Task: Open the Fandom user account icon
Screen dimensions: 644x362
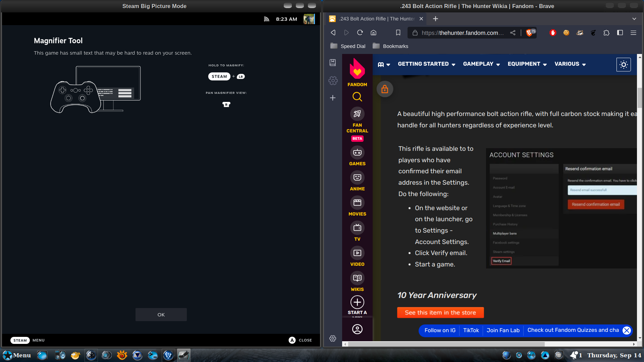Action: click(357, 329)
